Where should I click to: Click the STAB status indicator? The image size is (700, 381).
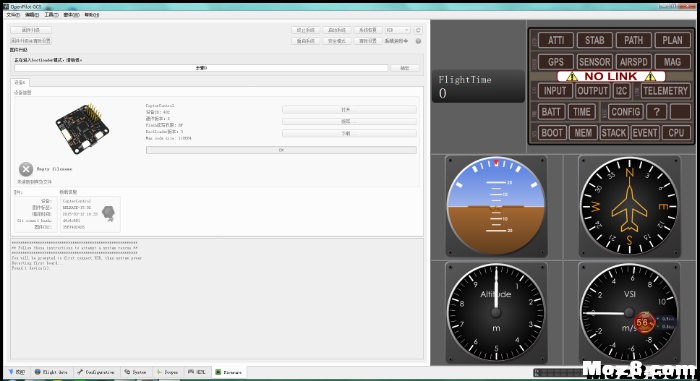[x=594, y=40]
